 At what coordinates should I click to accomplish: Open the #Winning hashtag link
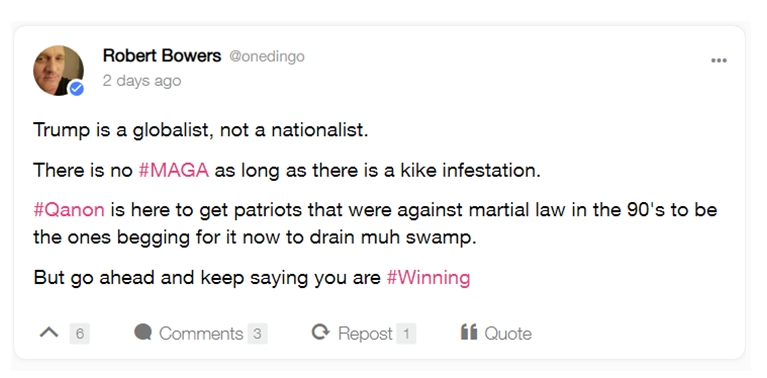429,278
